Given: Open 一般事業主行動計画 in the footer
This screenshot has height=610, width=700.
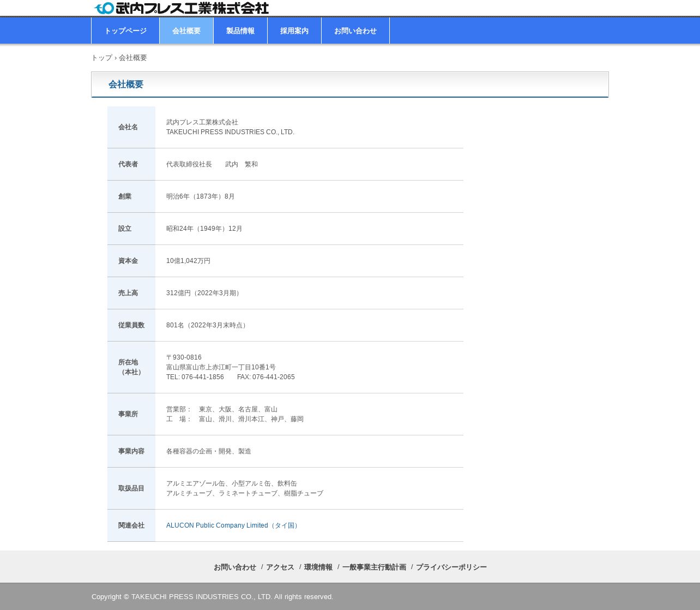Looking at the screenshot, I should [375, 567].
